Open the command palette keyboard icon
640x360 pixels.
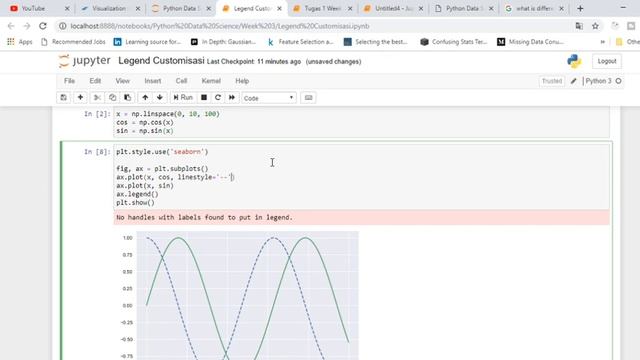(x=308, y=98)
